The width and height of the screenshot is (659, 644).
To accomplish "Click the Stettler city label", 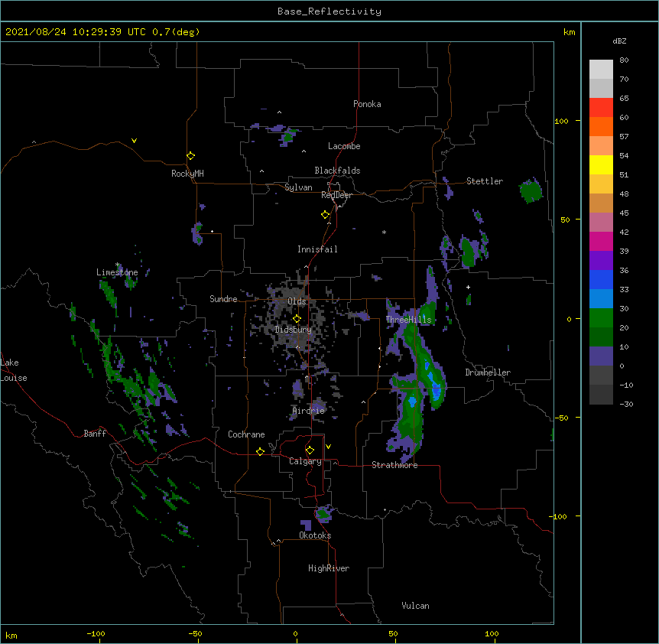I will [485, 181].
